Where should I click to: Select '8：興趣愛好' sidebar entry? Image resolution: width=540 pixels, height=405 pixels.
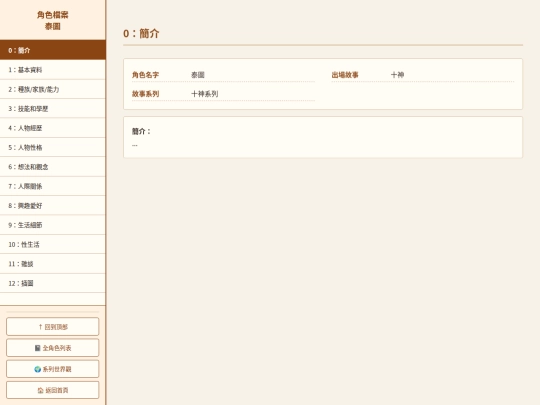[53, 206]
